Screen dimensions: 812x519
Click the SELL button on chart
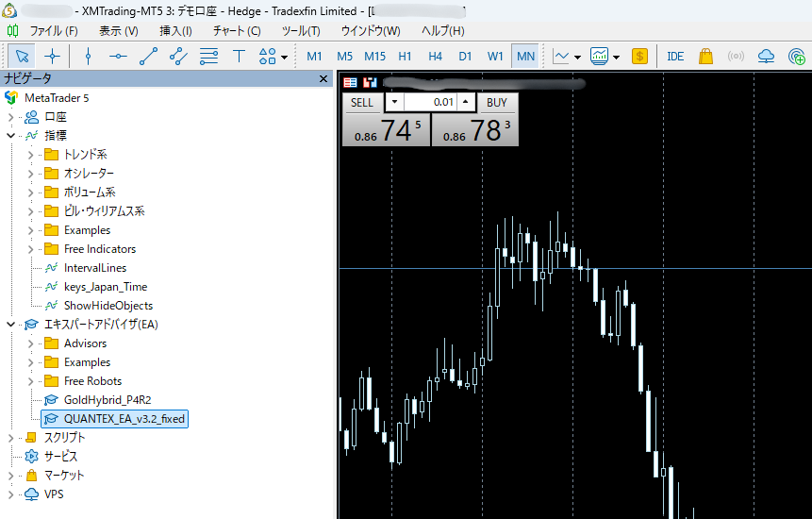362,103
